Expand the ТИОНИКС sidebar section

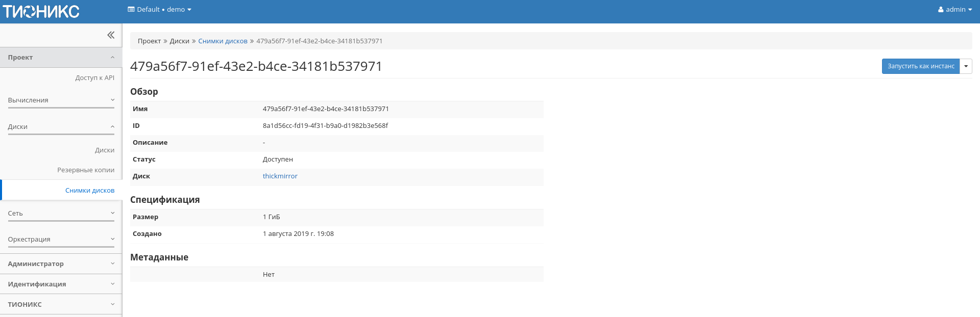point(61,305)
